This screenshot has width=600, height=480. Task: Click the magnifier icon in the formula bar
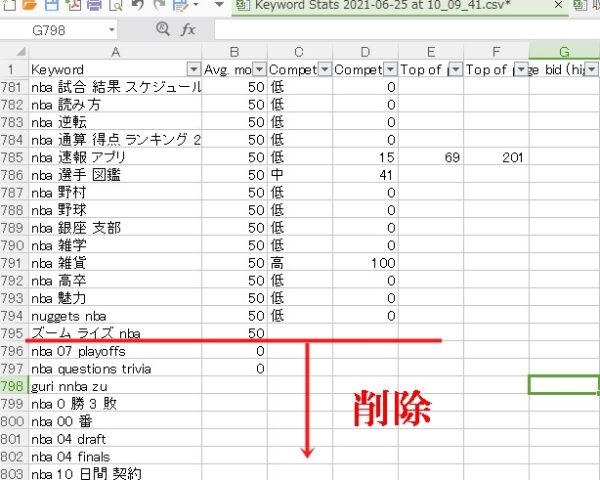click(163, 29)
